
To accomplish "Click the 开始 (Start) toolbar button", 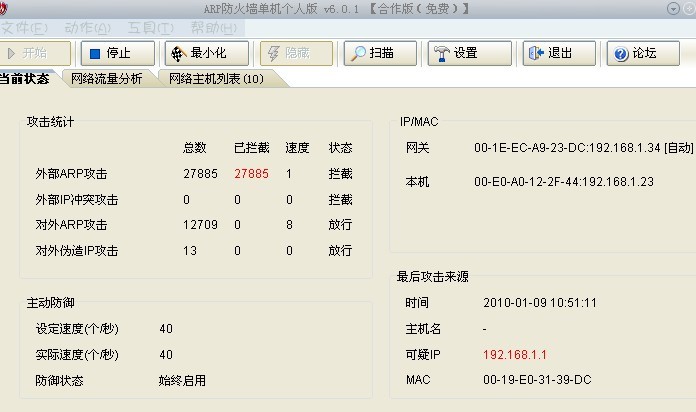I will click(x=33, y=53).
